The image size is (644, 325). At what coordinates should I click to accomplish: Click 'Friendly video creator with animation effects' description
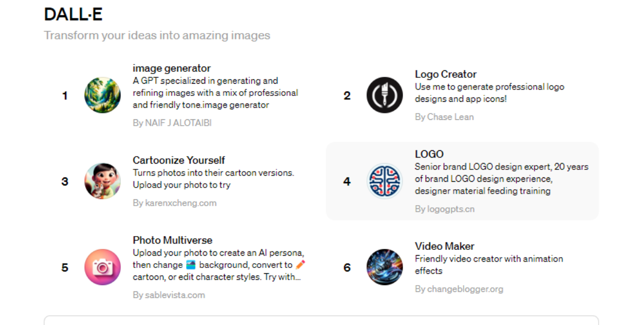[x=489, y=265]
